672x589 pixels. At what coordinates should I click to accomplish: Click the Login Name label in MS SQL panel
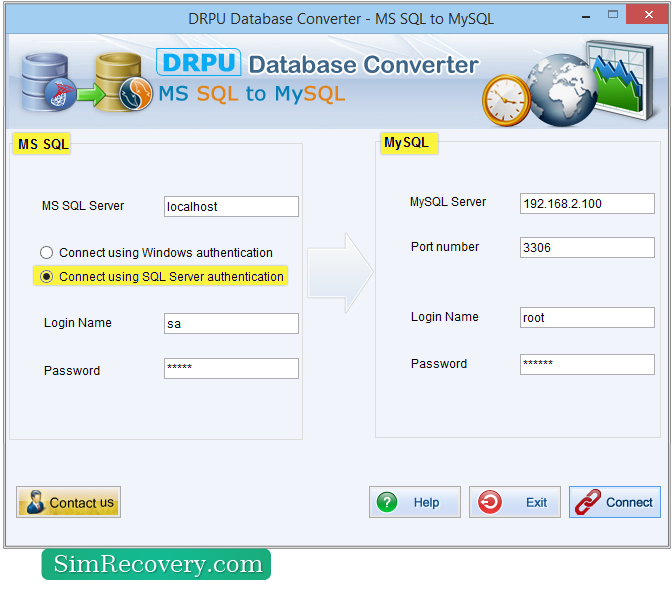tap(78, 323)
